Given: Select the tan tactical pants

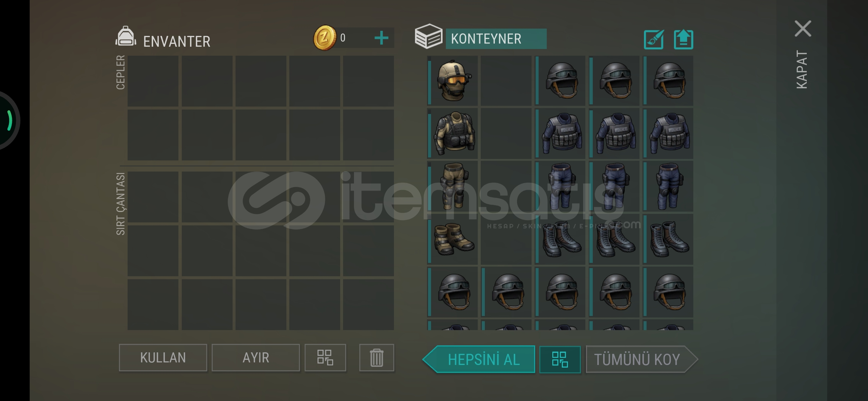Looking at the screenshot, I should (x=453, y=186).
